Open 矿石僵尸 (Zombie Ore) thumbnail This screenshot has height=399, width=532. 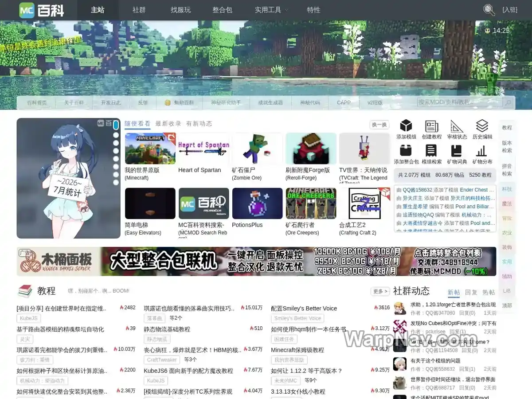[258, 149]
